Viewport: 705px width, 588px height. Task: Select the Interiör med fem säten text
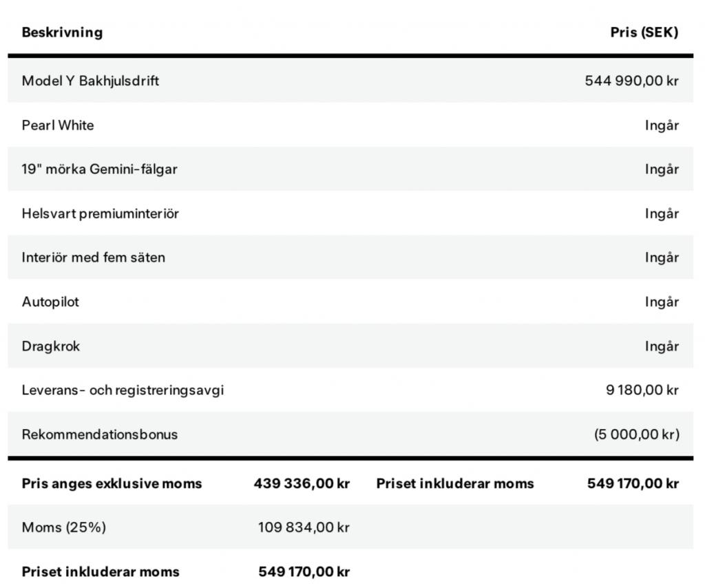[93, 258]
